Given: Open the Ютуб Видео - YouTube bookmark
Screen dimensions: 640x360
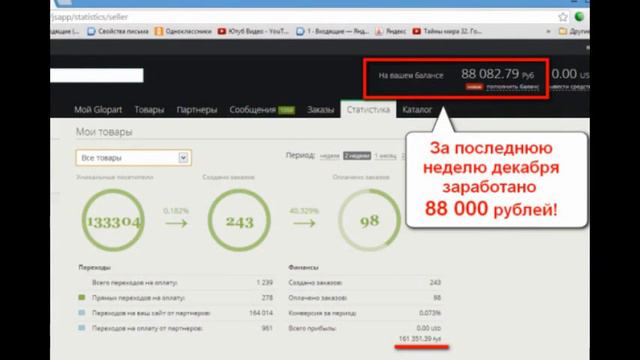Looking at the screenshot, I should [253, 31].
